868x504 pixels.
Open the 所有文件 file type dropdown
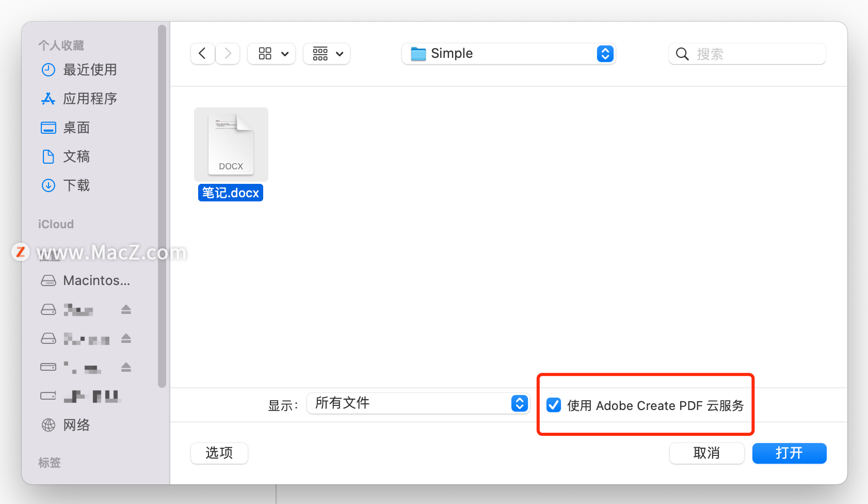pyautogui.click(x=418, y=403)
